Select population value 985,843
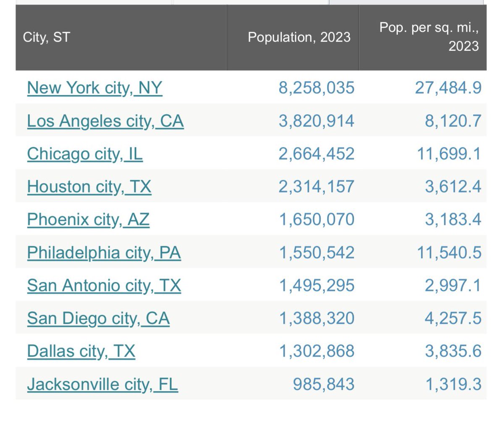This screenshot has width=504, height=426. [x=324, y=384]
